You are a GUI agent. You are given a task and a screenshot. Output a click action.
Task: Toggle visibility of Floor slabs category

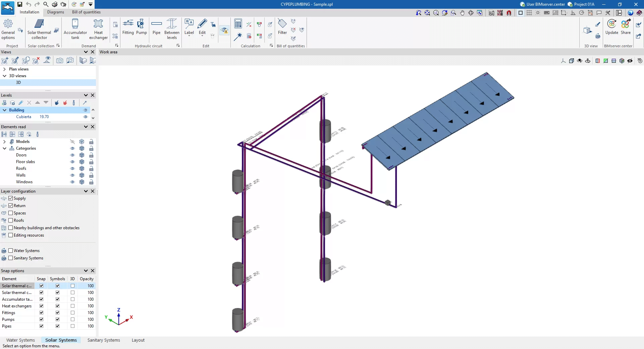point(72,162)
